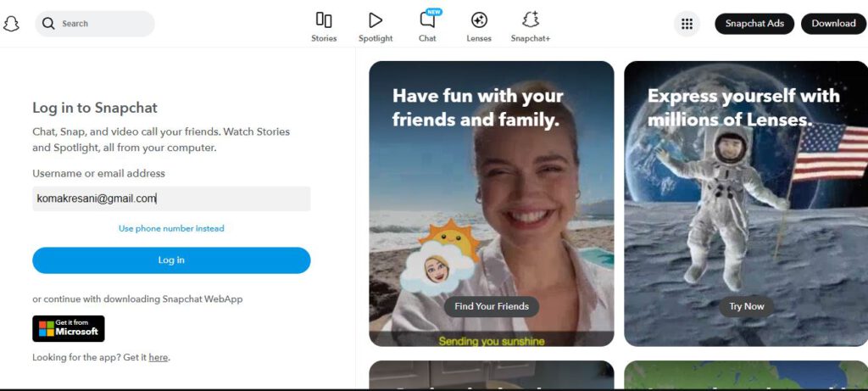
Task: Open the 'Have fun with your friends' card
Action: [x=492, y=204]
